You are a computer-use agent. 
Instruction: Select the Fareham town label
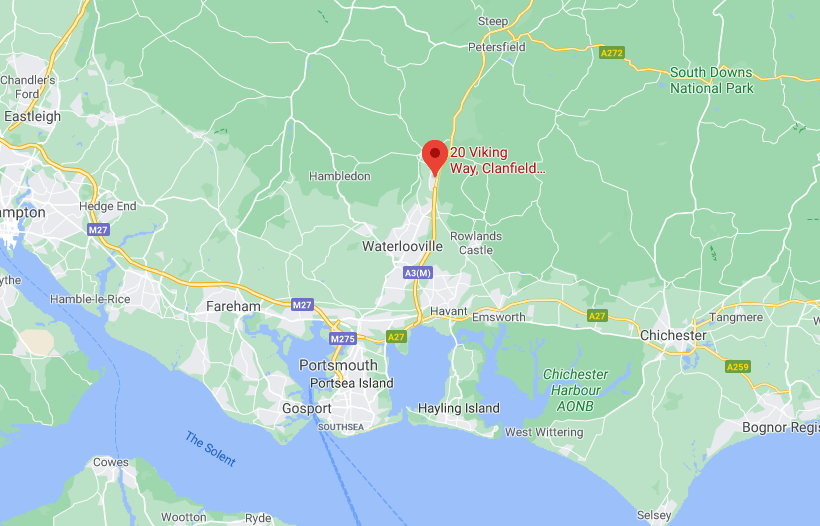233,306
